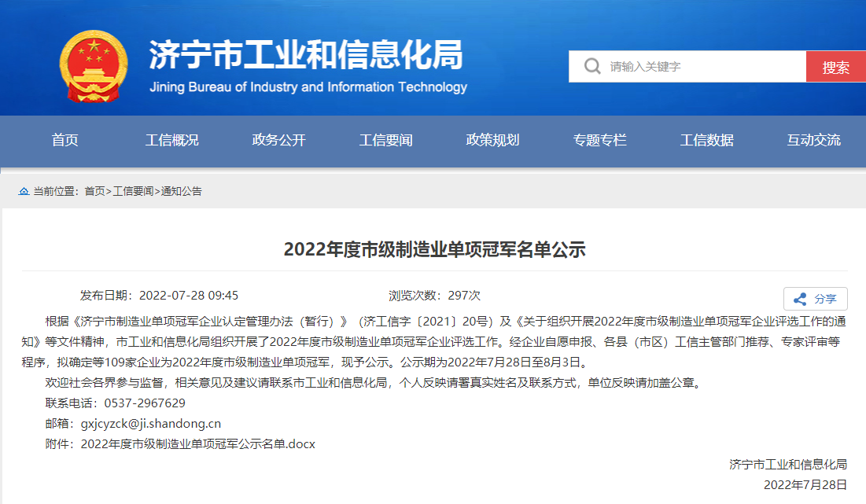Click the share icon next to 分享

800,299
